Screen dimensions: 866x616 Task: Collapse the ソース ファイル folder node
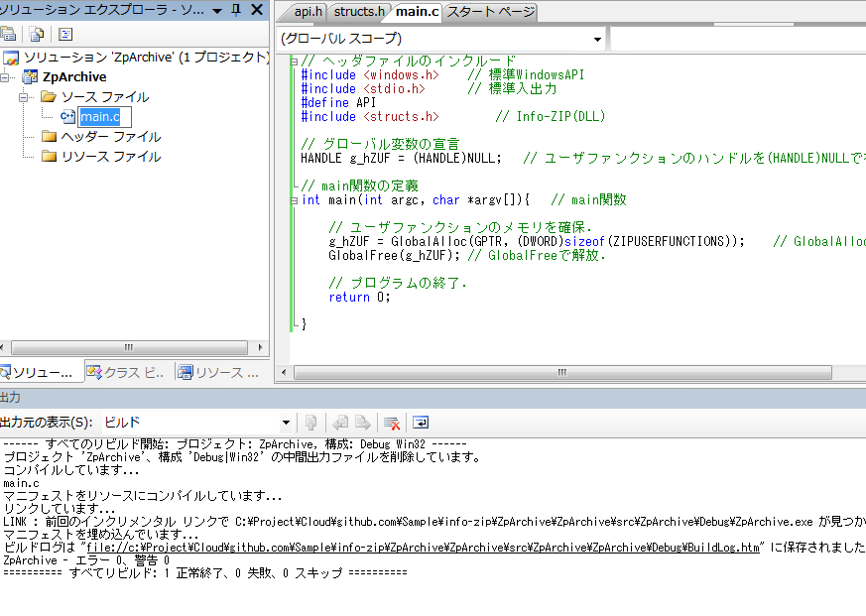(x=23, y=97)
